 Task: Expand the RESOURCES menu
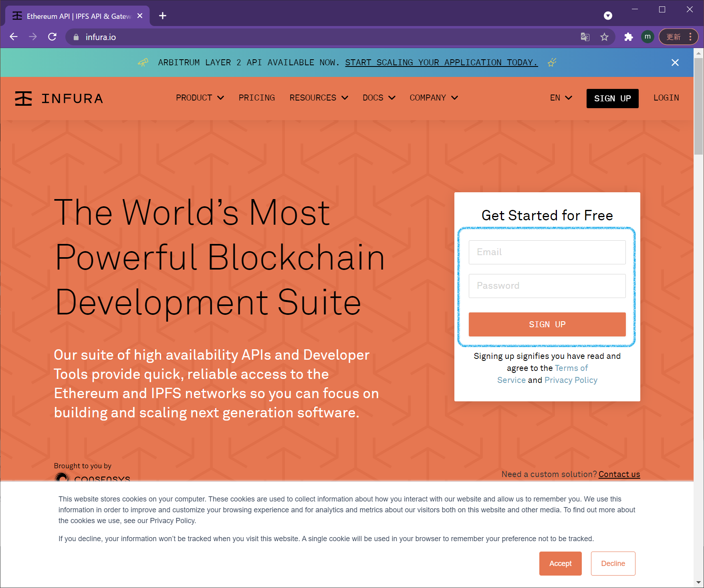pyautogui.click(x=319, y=98)
